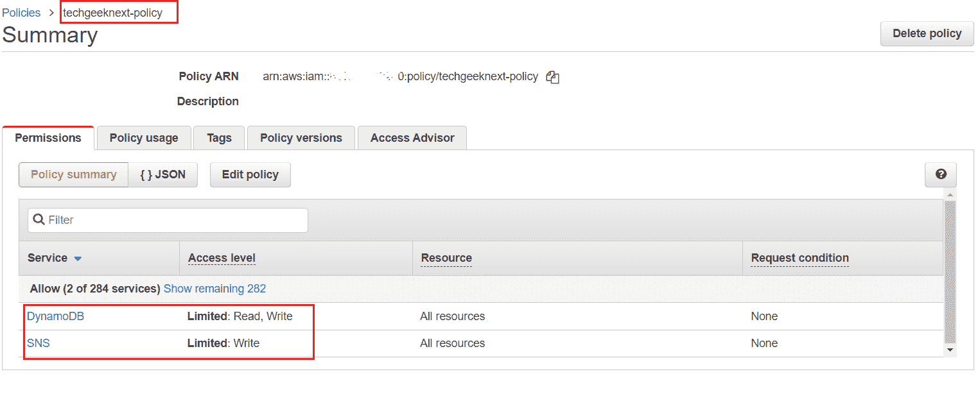Open the Tags tab

tap(219, 138)
